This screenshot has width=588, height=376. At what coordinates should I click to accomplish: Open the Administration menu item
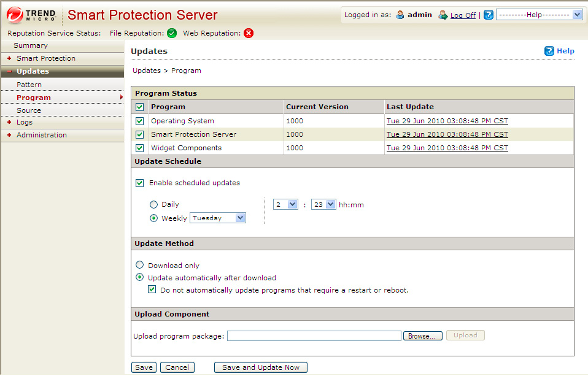click(x=42, y=135)
